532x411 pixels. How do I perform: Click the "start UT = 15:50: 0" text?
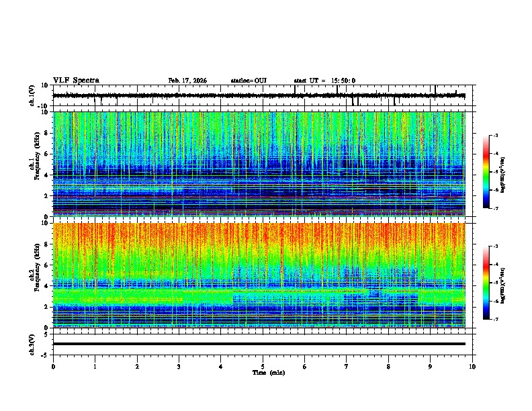click(324, 81)
